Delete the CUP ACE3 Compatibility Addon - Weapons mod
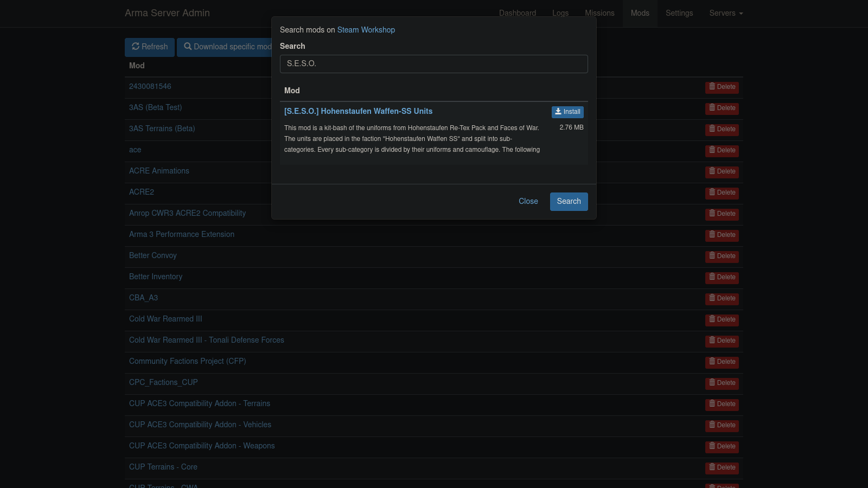Screen dimensions: 868x488 tap(722, 447)
